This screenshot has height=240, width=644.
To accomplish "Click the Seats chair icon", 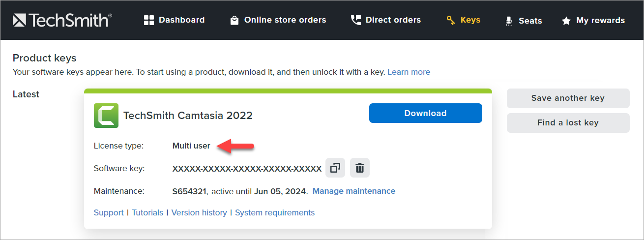I will 509,21.
